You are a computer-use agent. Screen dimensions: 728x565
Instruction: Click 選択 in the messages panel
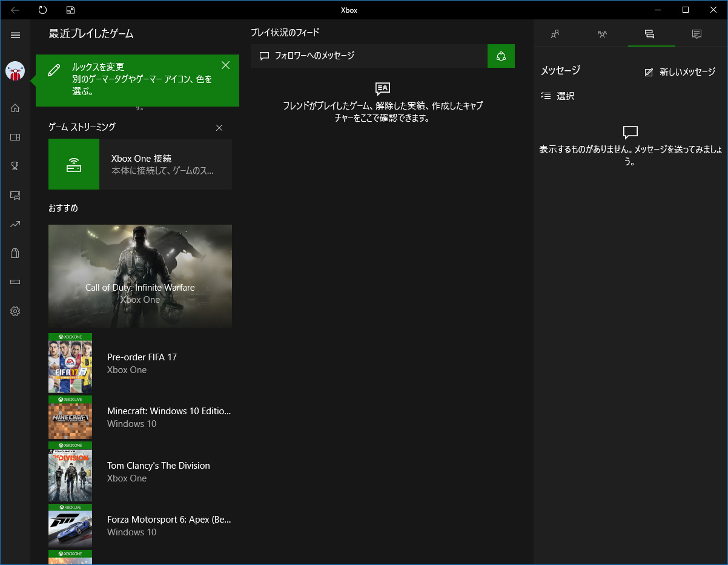[x=558, y=96]
